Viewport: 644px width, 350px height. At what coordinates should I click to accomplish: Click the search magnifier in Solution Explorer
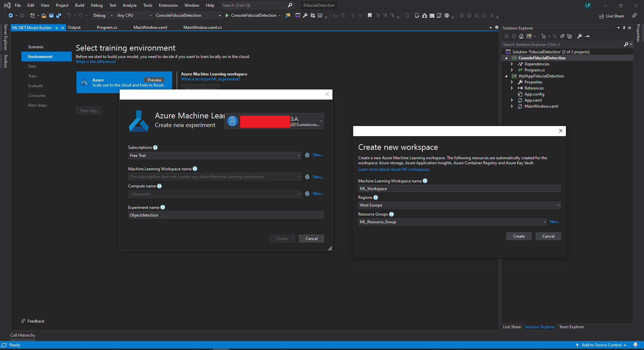point(626,44)
